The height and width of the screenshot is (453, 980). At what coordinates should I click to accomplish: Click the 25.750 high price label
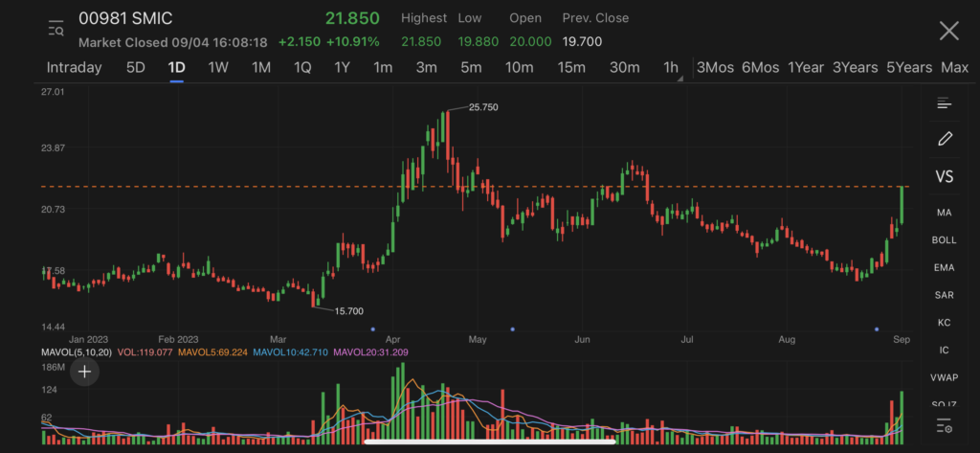point(483,107)
